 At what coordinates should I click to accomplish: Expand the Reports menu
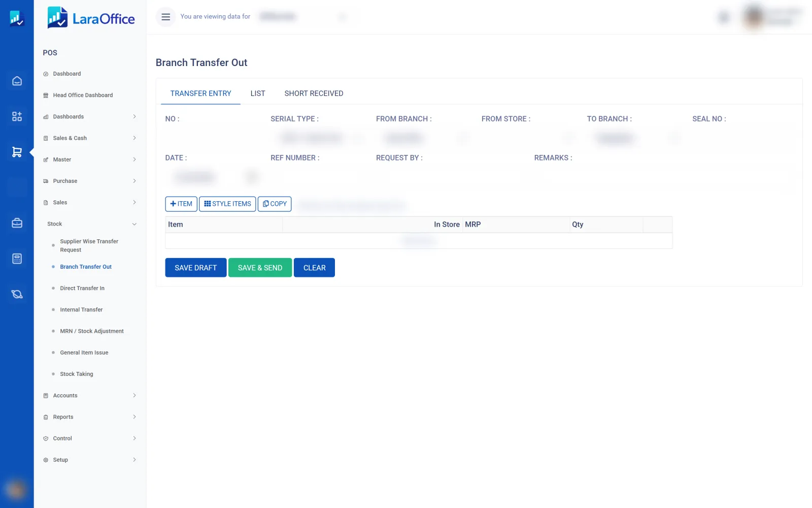click(x=90, y=417)
